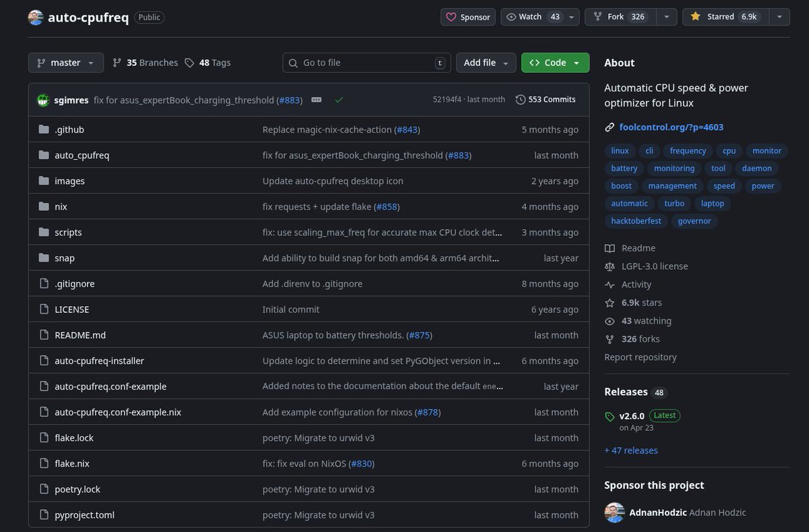The width and height of the screenshot is (809, 532).
Task: Open the sgimres author link
Action: [x=71, y=100]
